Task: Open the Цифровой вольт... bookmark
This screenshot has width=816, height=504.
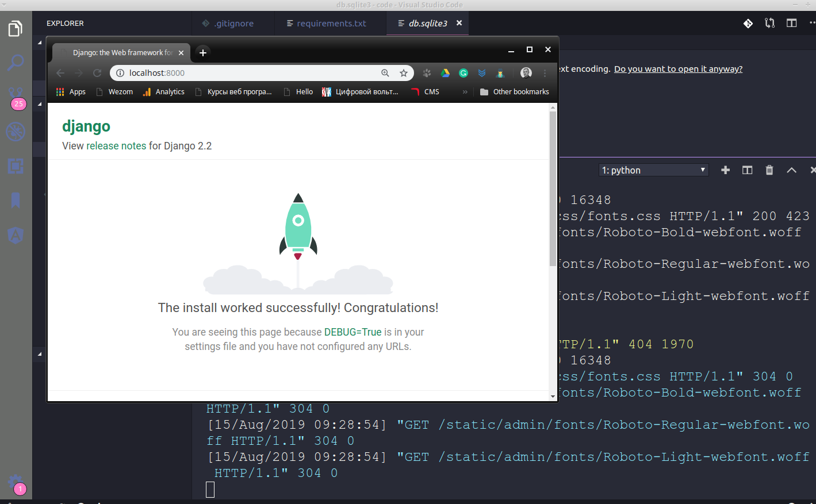Action: tap(360, 92)
